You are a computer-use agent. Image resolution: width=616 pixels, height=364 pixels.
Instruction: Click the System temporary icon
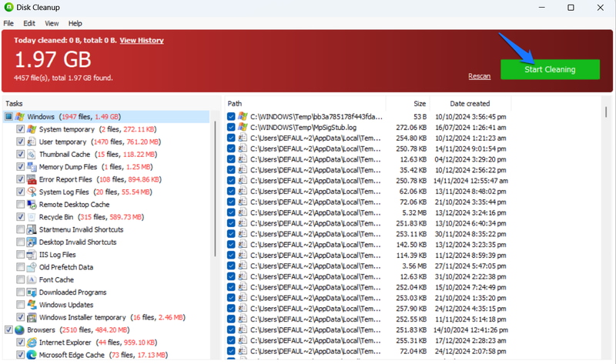tap(32, 129)
